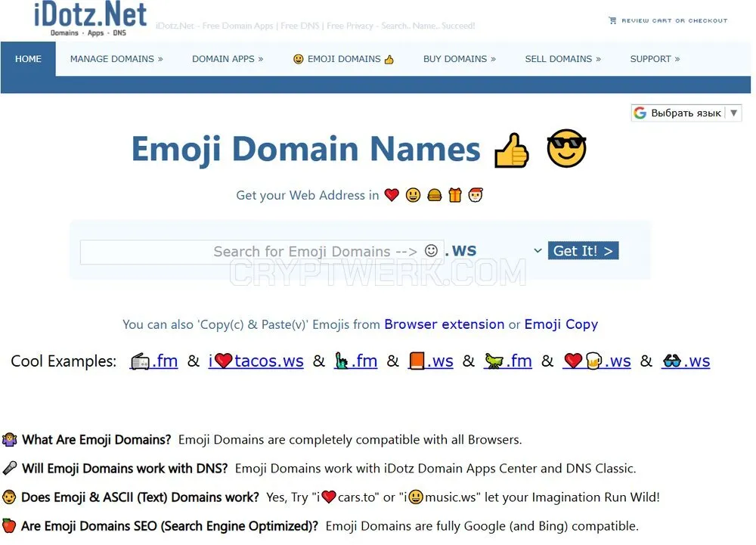Click microphone emoji beside Will Emoji Domains work

tap(9, 468)
